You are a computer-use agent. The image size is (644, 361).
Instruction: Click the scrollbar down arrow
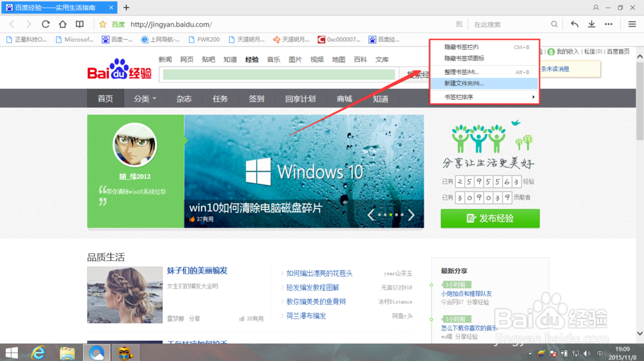pos(640,333)
